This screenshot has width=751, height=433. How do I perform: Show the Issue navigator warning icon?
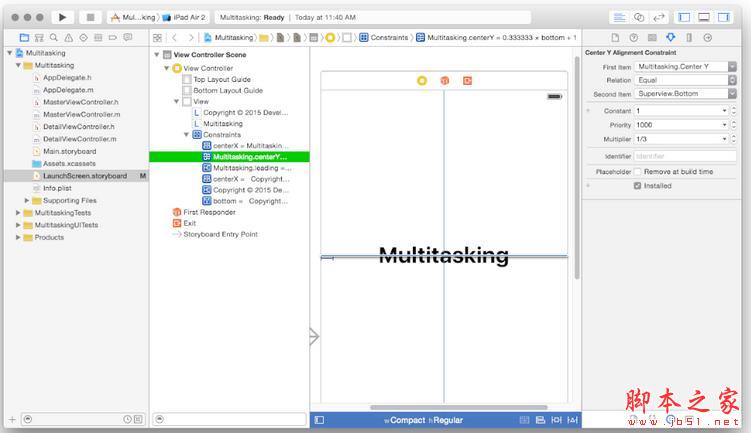click(69, 37)
